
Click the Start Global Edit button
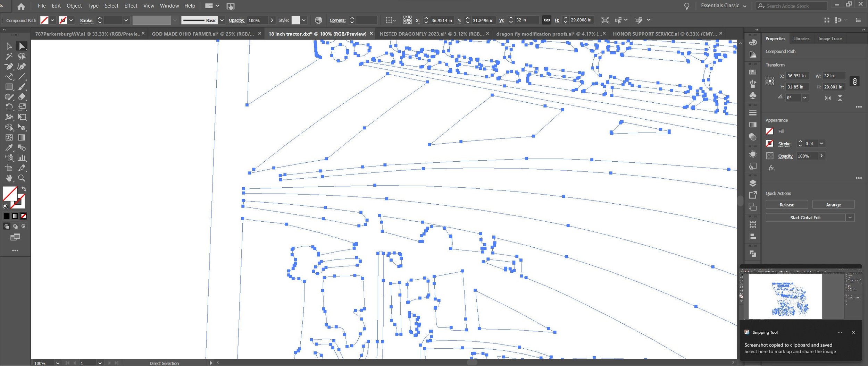click(805, 218)
